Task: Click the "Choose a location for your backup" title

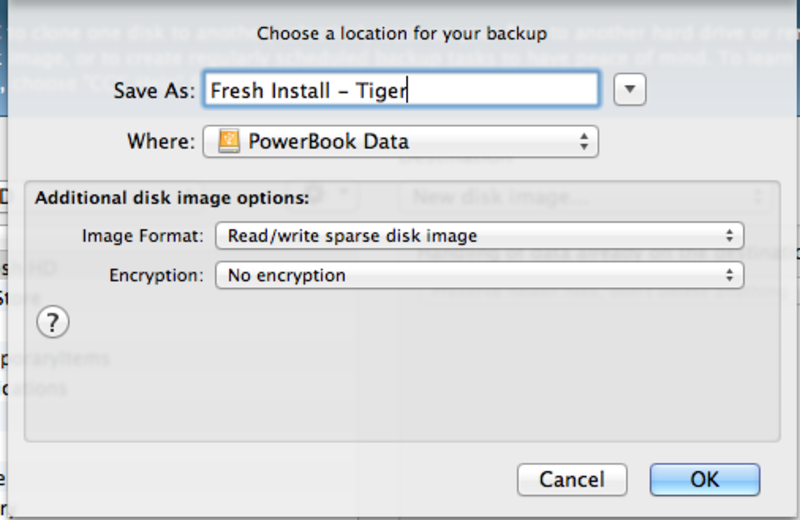Action: (402, 33)
